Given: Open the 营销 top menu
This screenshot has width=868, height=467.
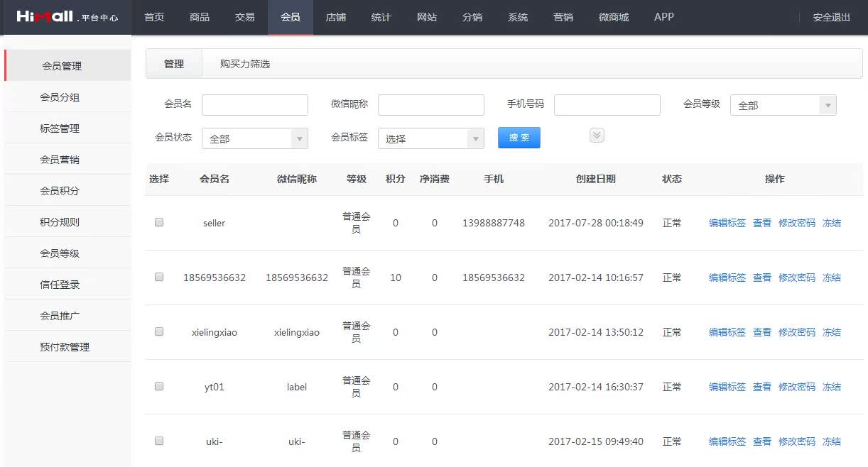Looking at the screenshot, I should pyautogui.click(x=563, y=17).
